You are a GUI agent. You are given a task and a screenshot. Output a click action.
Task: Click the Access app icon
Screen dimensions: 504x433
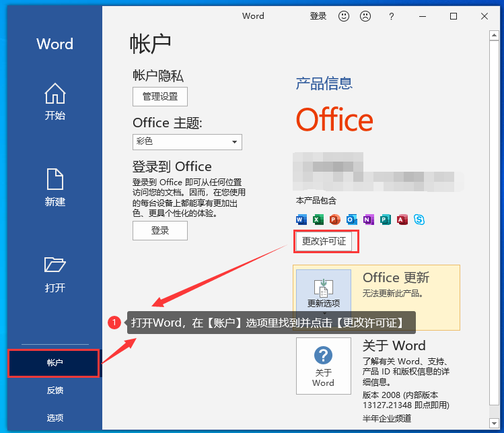tap(402, 220)
